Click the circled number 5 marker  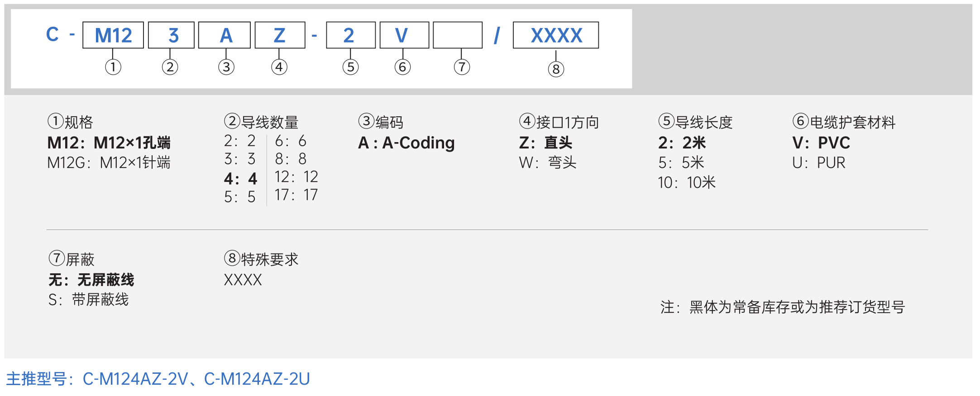350,67
